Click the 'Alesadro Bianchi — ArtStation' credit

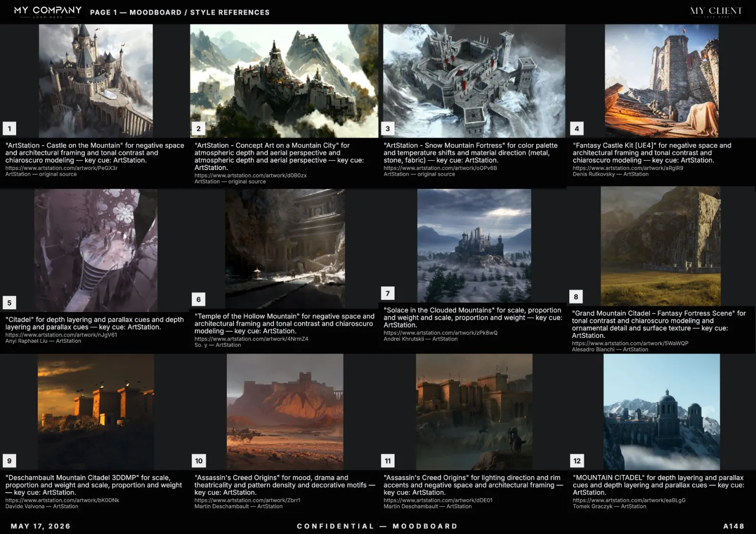610,349
